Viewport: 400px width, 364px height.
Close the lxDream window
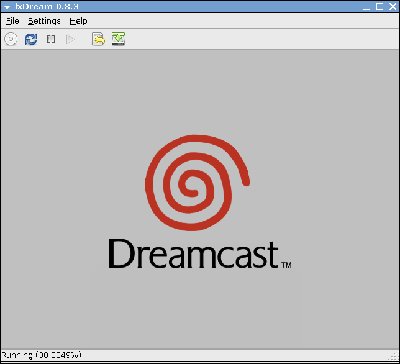393,6
